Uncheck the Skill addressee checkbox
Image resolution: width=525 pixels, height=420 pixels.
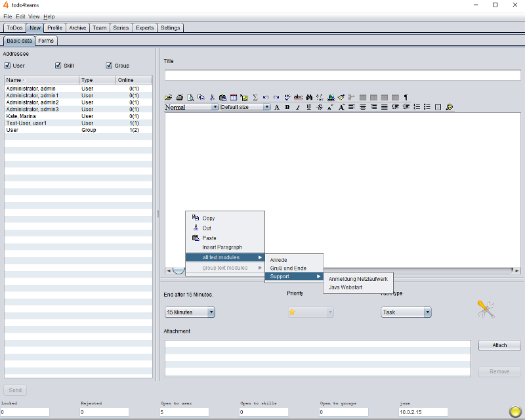(x=58, y=66)
